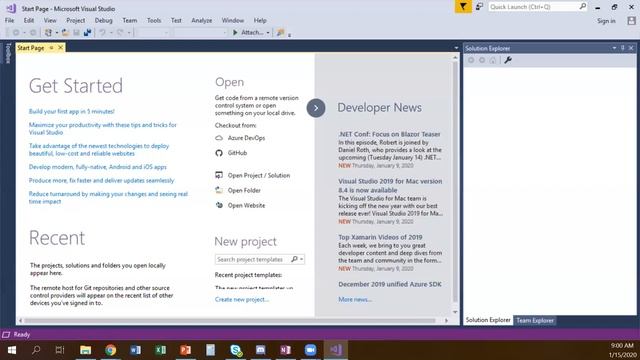The image size is (640, 360).
Task: Open Chrome from the taskbar
Action: [x=111, y=350]
